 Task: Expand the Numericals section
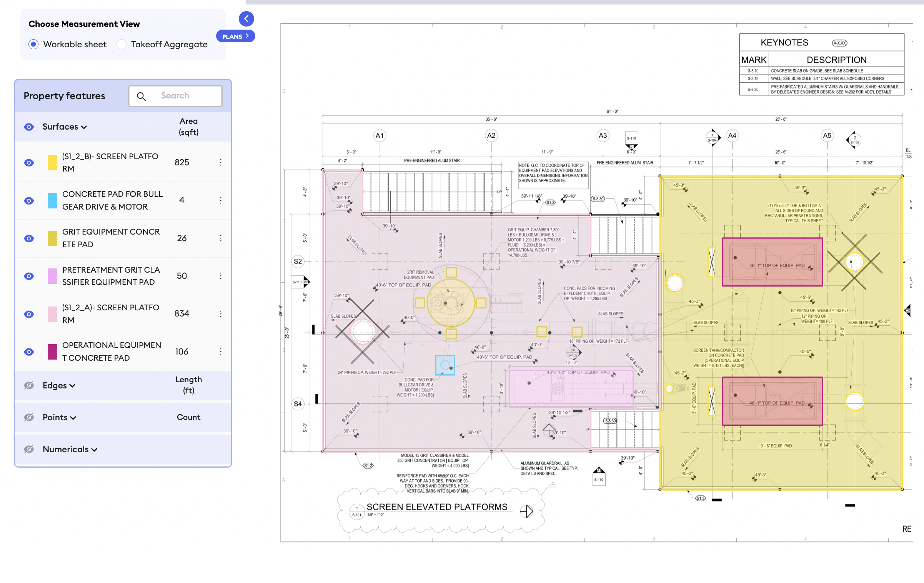(95, 450)
